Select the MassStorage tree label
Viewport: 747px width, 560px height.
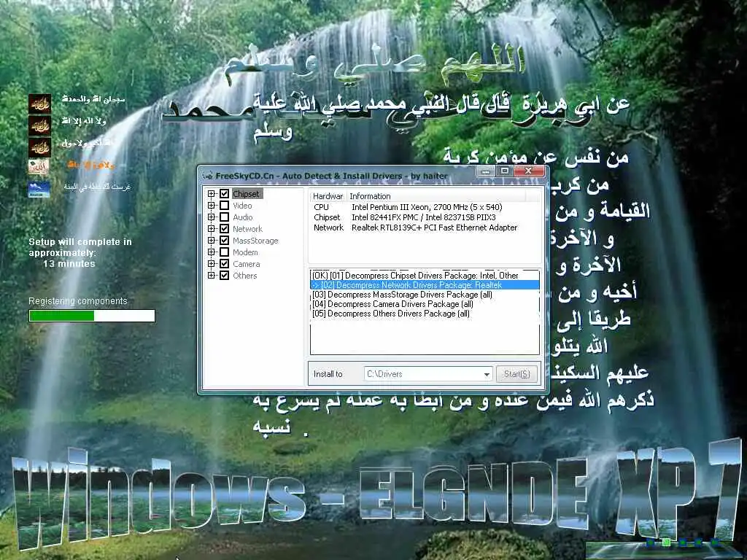255,241
